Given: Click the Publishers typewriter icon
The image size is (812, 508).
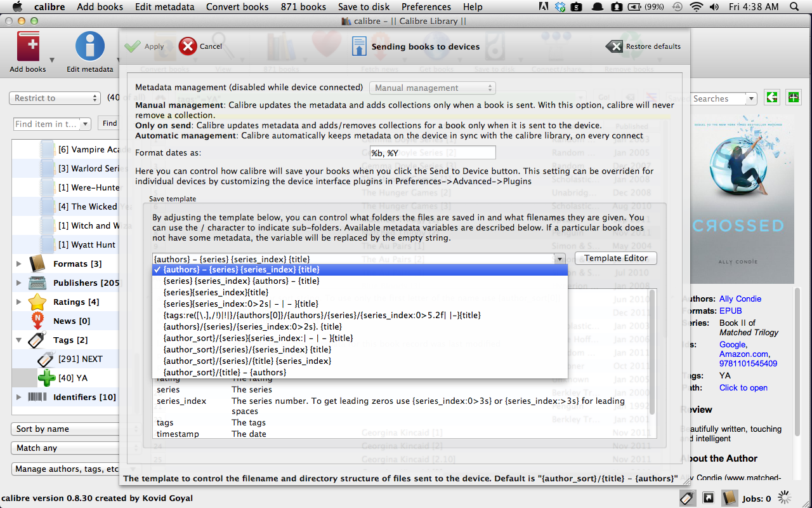Looking at the screenshot, I should [38, 283].
